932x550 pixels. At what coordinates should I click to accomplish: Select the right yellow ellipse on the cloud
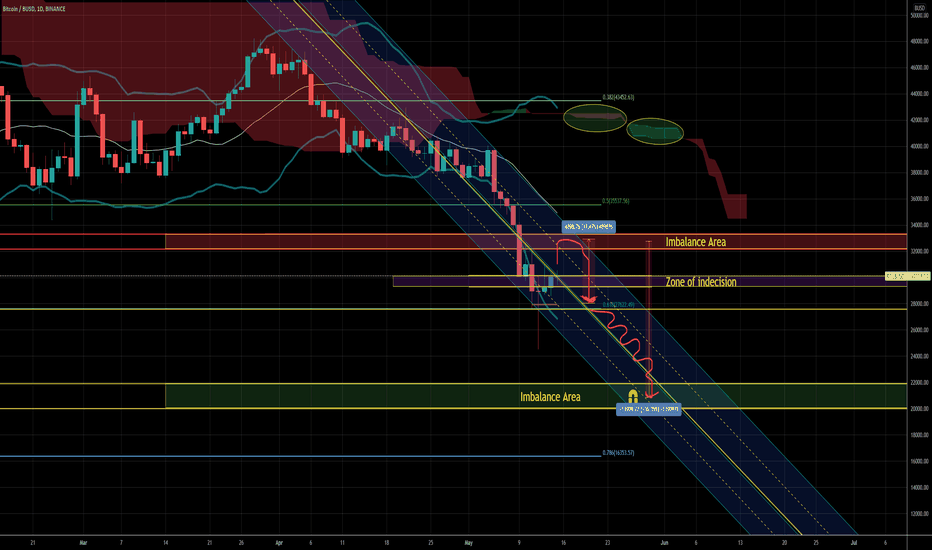tap(655, 131)
